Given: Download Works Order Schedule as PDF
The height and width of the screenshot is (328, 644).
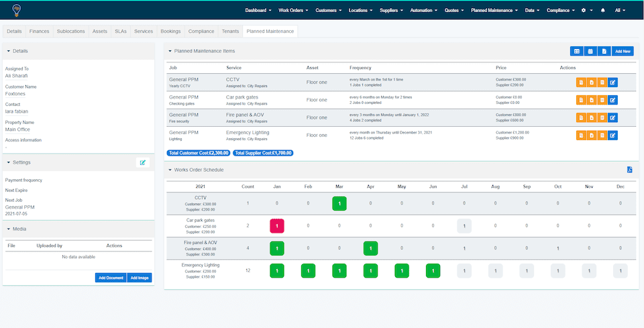Looking at the screenshot, I should coord(629,170).
